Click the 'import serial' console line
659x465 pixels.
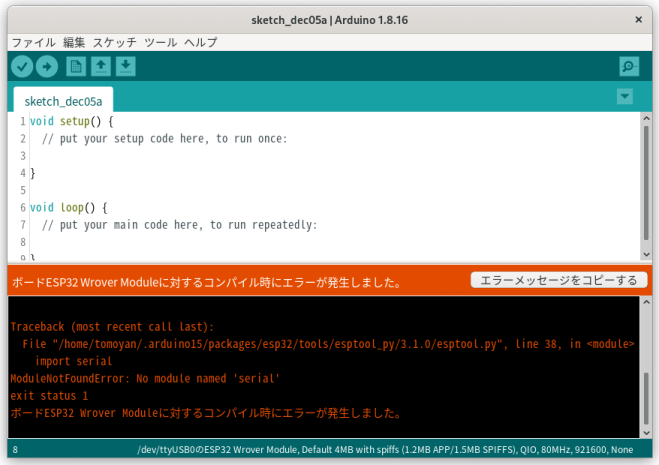pos(74,361)
